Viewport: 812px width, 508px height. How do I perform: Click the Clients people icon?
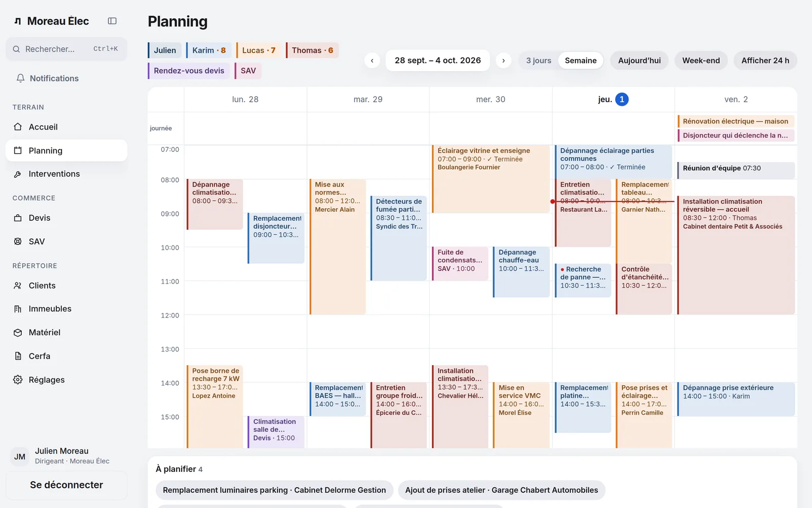[x=18, y=285]
